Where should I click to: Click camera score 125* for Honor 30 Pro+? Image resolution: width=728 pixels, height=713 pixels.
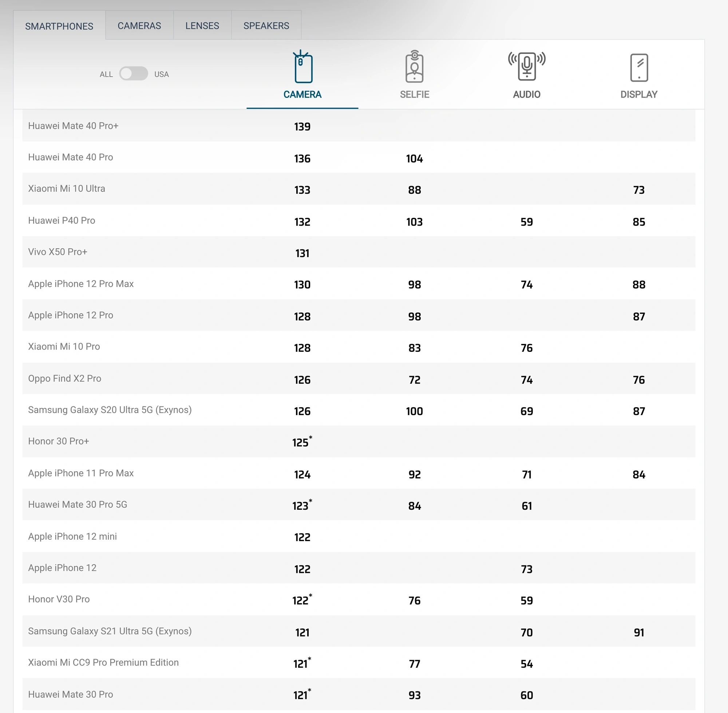coord(302,442)
